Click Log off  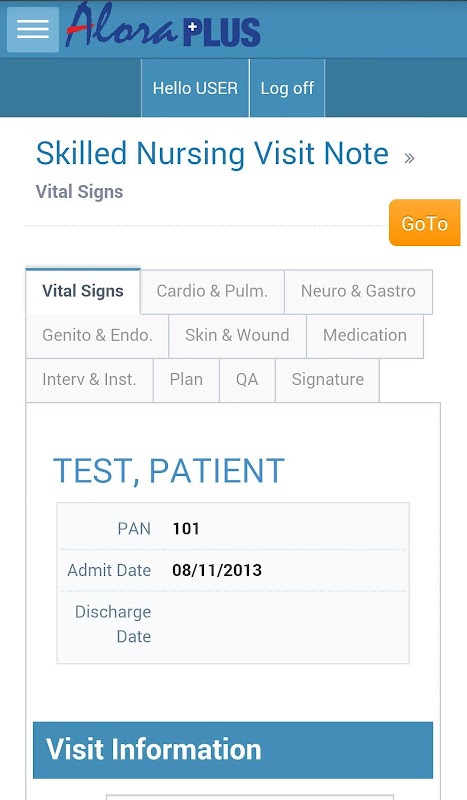tap(287, 88)
